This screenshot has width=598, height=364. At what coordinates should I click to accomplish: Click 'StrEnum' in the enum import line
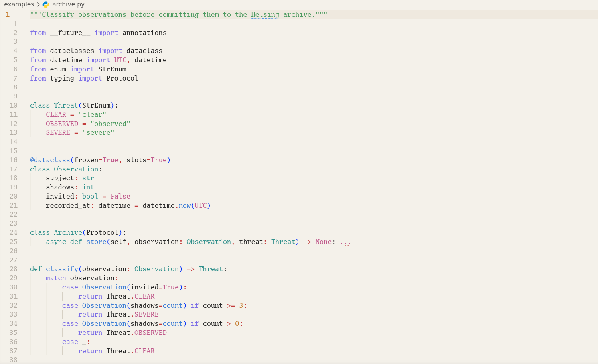pyautogui.click(x=112, y=69)
